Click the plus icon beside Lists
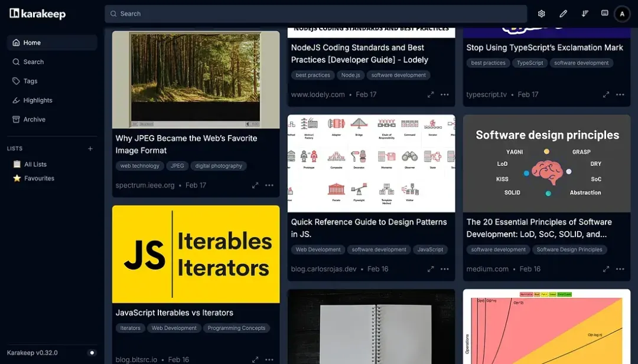638x364 pixels. 90,149
